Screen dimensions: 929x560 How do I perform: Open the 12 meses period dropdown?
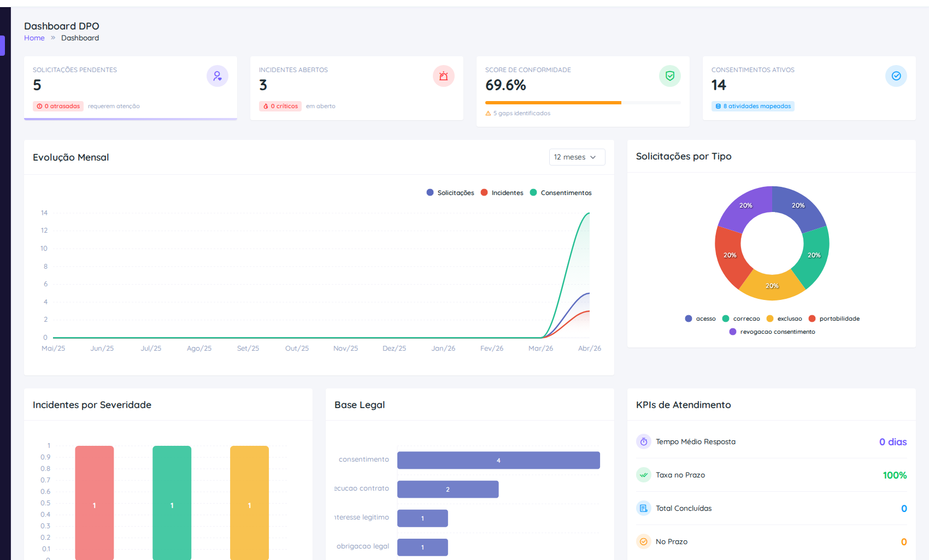click(577, 157)
